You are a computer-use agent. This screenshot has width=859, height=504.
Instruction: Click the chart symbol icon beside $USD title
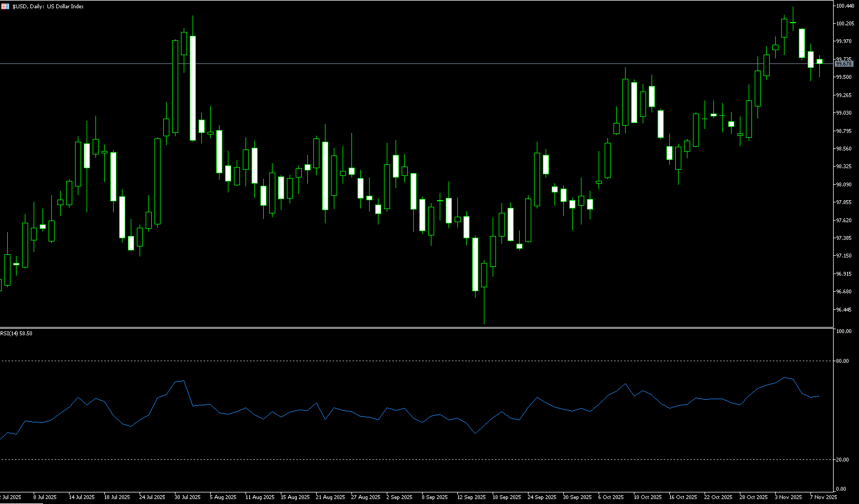[6, 7]
